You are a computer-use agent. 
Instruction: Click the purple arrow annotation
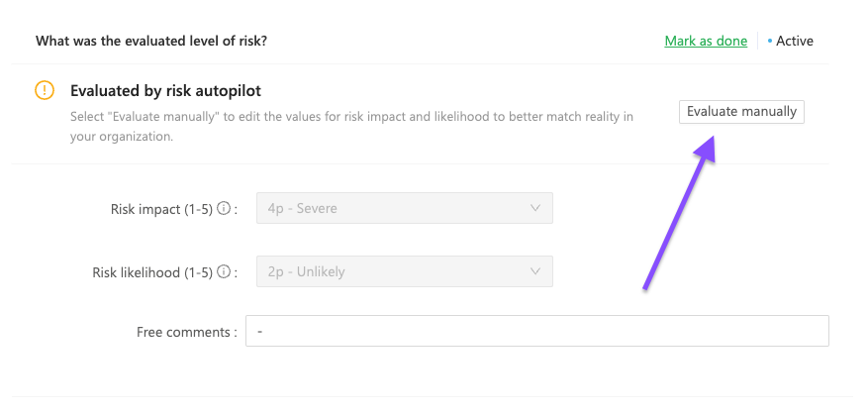pyautogui.click(x=680, y=213)
